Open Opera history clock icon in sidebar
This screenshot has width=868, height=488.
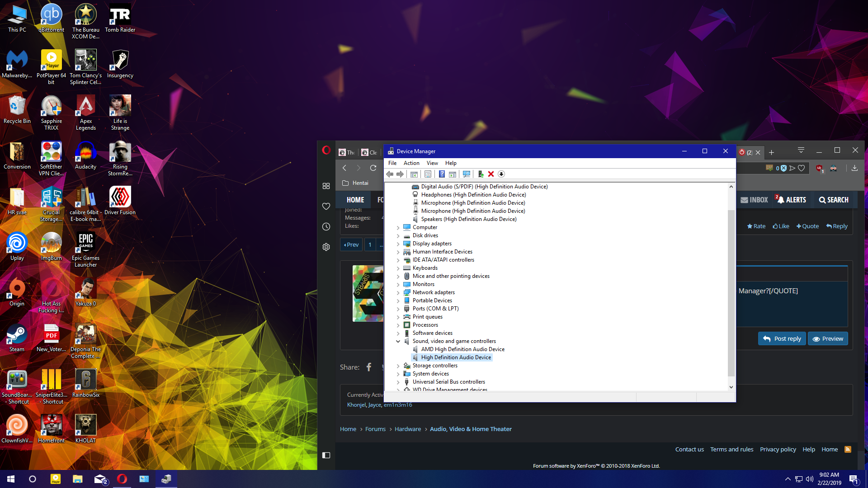(x=326, y=227)
